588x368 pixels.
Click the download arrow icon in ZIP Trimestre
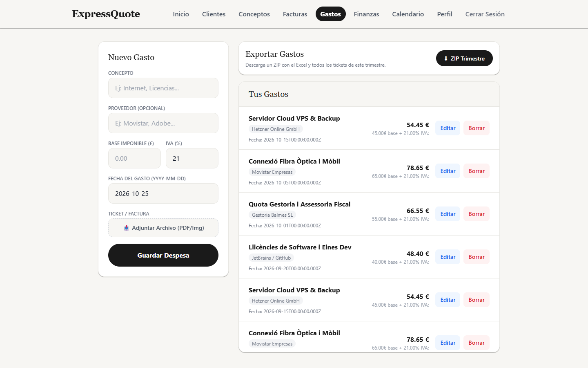446,58
